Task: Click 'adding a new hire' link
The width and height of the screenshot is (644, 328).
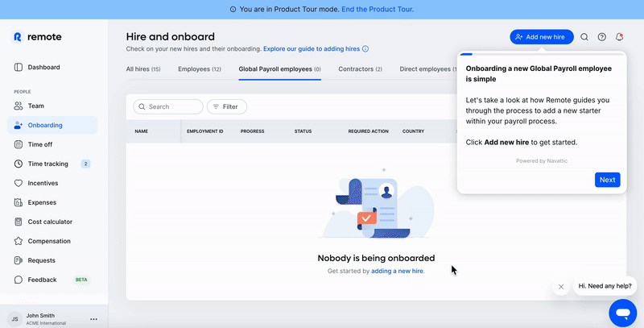Action: 397,271
